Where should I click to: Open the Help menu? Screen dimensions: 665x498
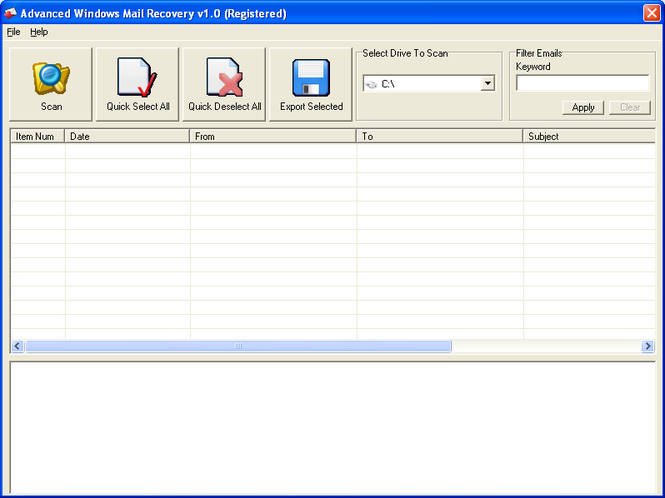click(39, 32)
